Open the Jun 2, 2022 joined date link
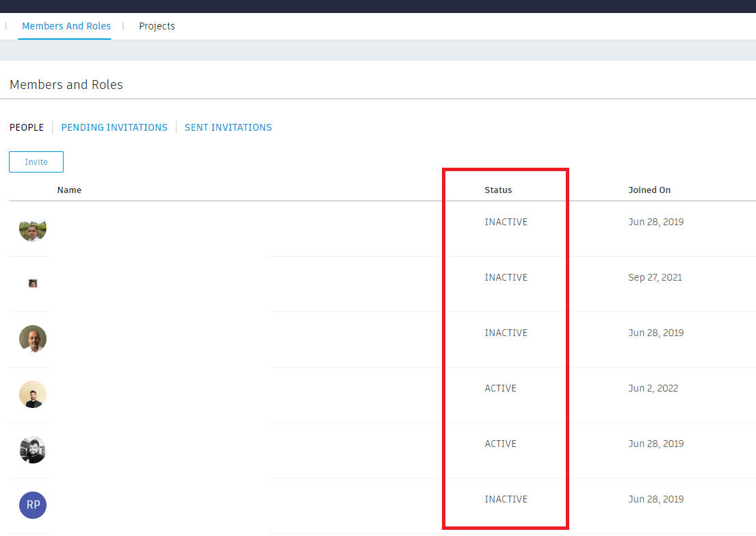This screenshot has width=756, height=536. pyautogui.click(x=653, y=388)
